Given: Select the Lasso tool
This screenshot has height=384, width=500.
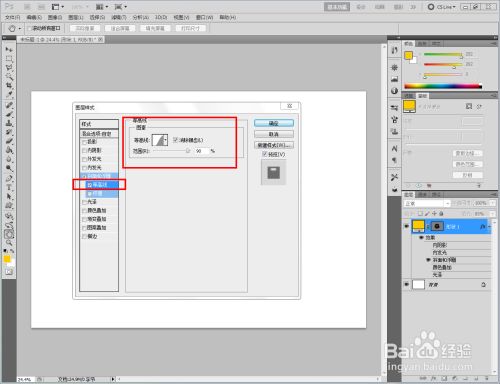Looking at the screenshot, I should [x=9, y=68].
